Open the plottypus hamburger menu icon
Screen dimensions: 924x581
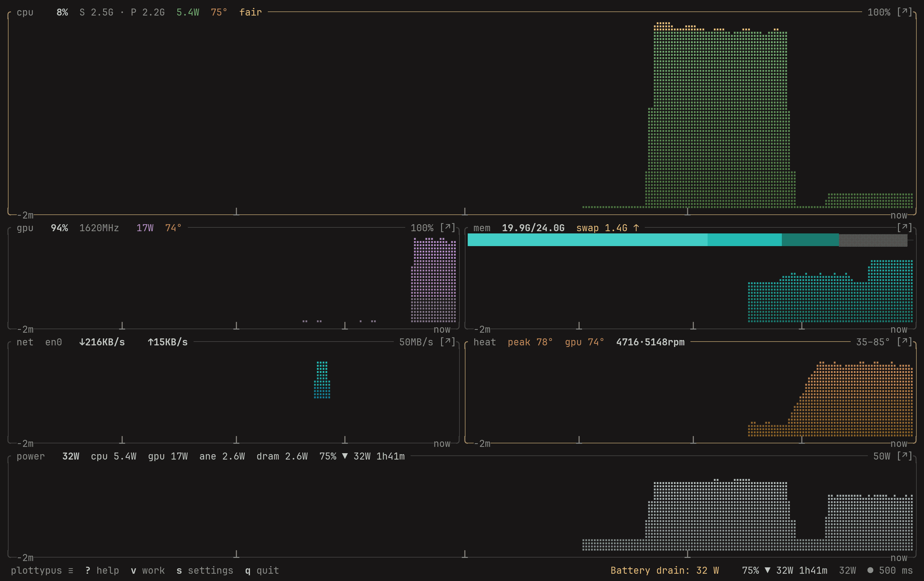(71, 570)
